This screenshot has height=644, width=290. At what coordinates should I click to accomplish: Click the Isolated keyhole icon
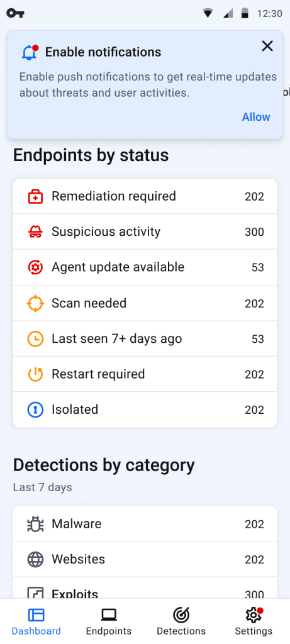[x=35, y=409]
